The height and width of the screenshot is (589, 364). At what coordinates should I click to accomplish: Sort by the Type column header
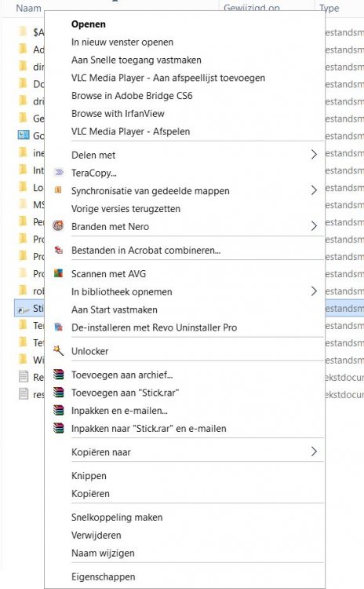329,8
